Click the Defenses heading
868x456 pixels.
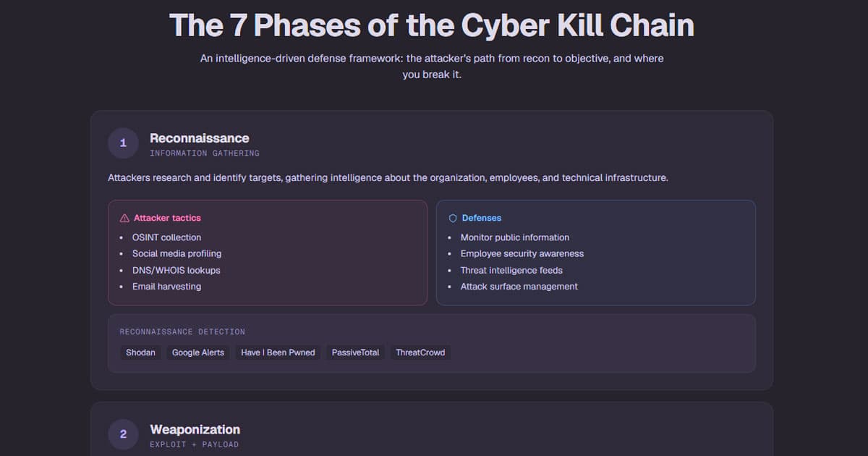482,218
